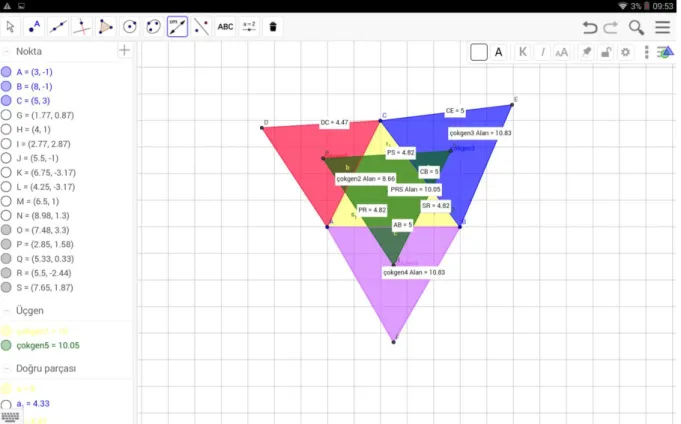Collapse the Üçgen section
681x424 pixels.
point(6,311)
